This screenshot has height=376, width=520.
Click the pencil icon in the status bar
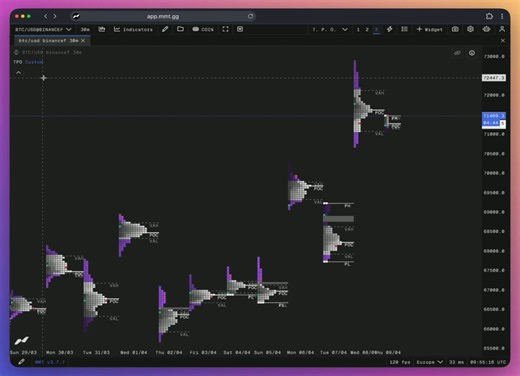click(21, 362)
